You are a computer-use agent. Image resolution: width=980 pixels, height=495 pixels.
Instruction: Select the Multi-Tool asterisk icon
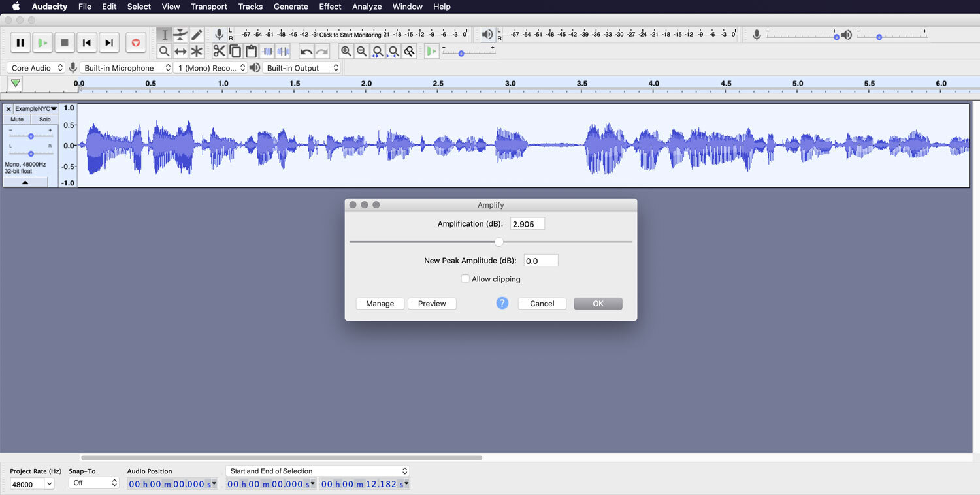(x=197, y=51)
